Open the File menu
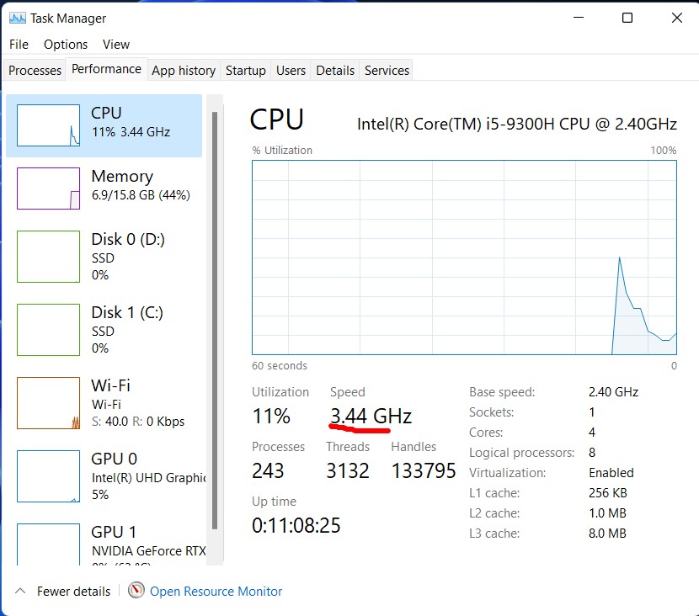 [19, 45]
